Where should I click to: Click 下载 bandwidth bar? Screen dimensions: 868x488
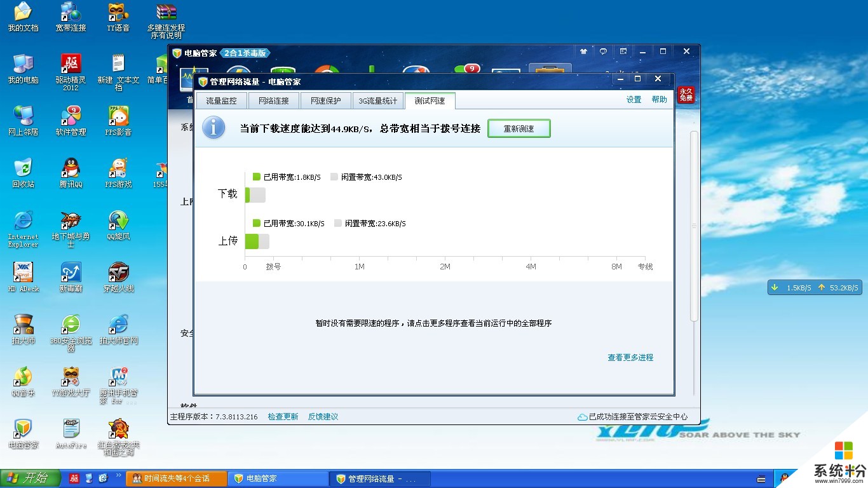point(255,195)
